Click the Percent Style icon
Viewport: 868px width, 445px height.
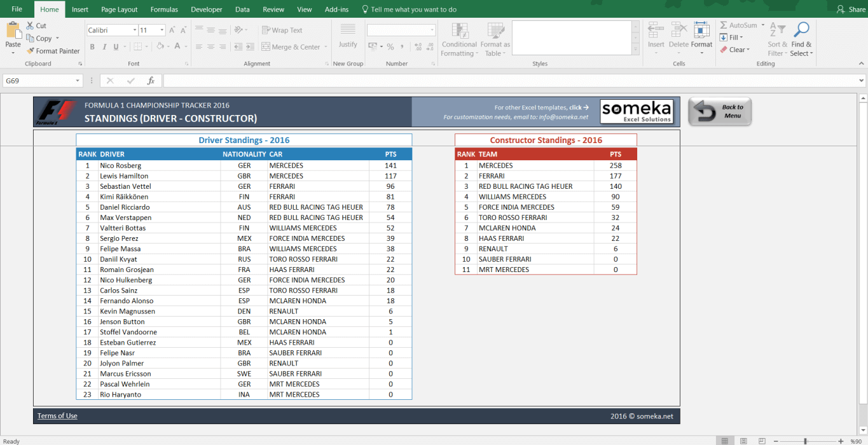click(x=390, y=46)
